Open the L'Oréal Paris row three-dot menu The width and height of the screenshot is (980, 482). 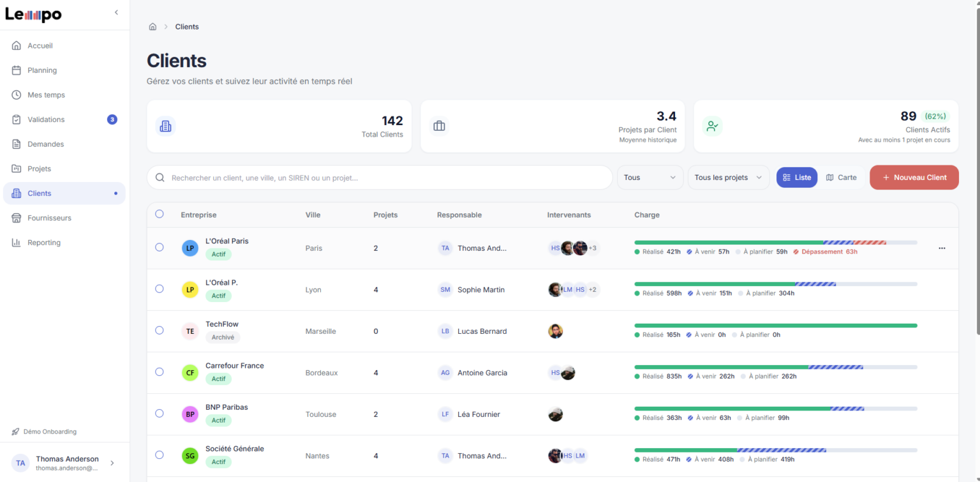942,248
